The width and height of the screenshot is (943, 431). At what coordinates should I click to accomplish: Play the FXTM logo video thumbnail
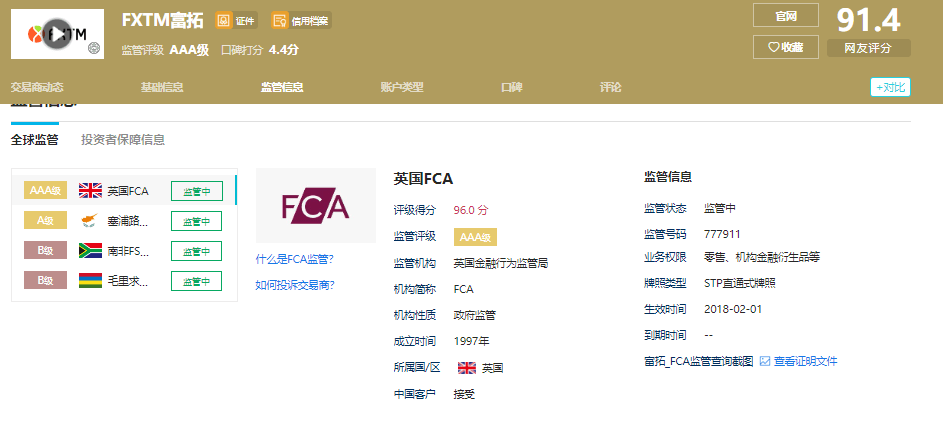pyautogui.click(x=57, y=34)
